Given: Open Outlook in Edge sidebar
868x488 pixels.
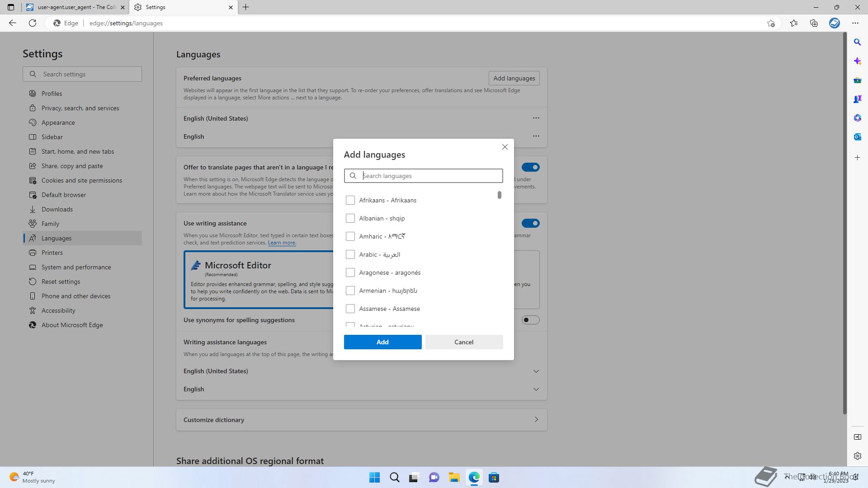Looking at the screenshot, I should click(857, 137).
